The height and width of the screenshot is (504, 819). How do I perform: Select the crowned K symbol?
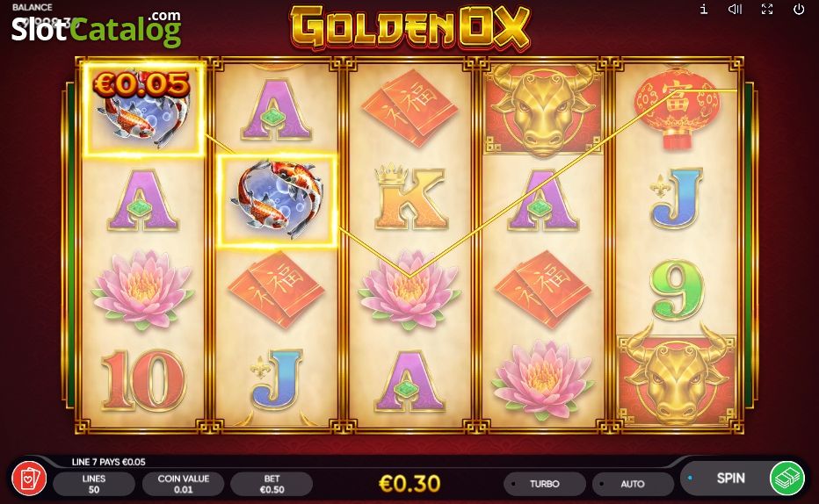click(x=409, y=198)
